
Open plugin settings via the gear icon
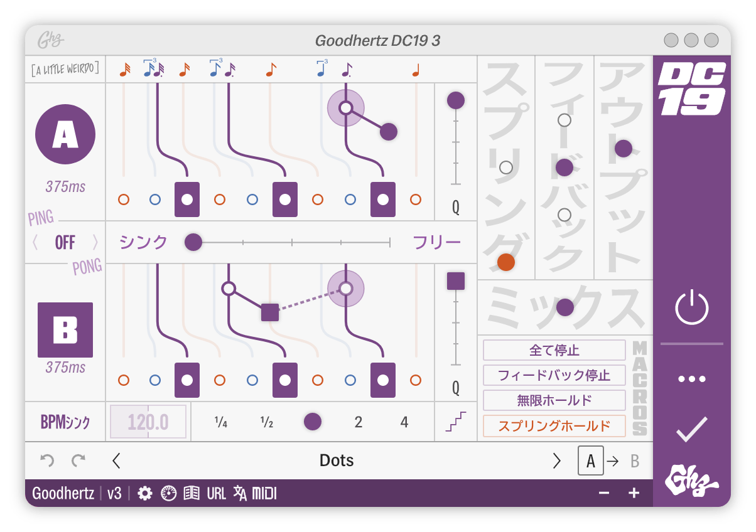tap(146, 494)
